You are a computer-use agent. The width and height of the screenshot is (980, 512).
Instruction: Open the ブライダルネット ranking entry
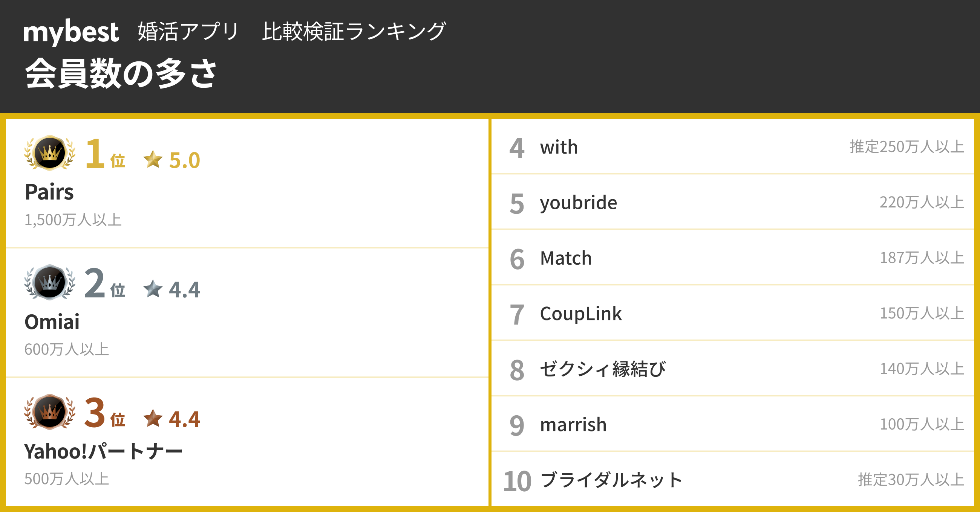(x=611, y=480)
